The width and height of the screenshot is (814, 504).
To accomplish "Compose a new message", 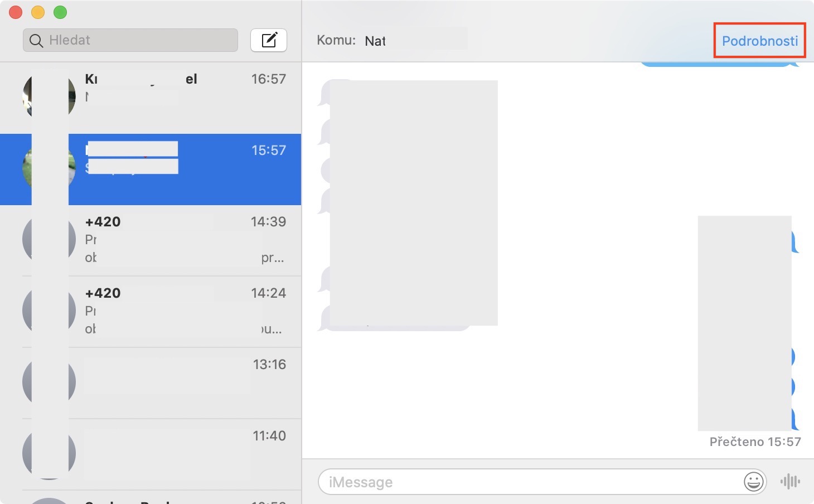I will [269, 40].
